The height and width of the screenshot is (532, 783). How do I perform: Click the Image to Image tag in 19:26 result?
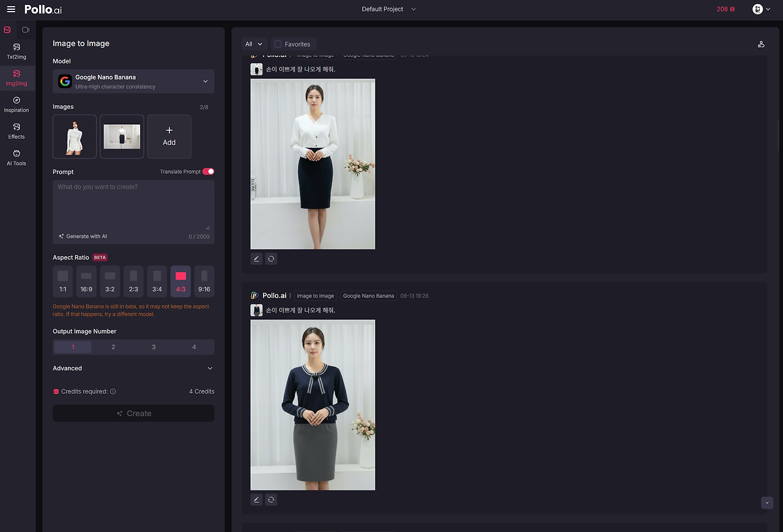(x=316, y=296)
